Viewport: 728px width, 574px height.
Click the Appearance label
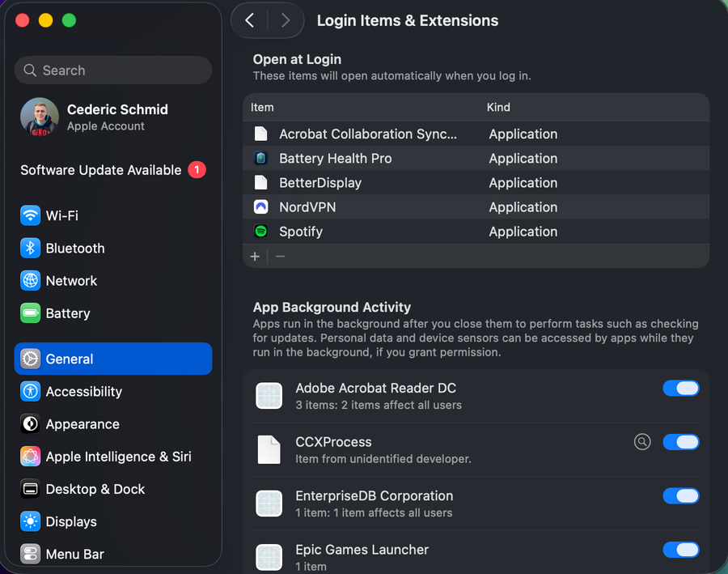tap(83, 424)
